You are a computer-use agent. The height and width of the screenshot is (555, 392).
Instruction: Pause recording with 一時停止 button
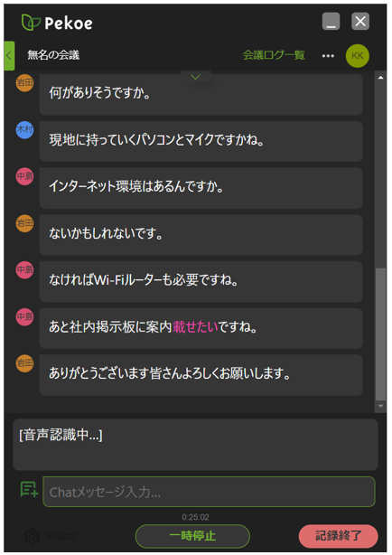click(192, 536)
